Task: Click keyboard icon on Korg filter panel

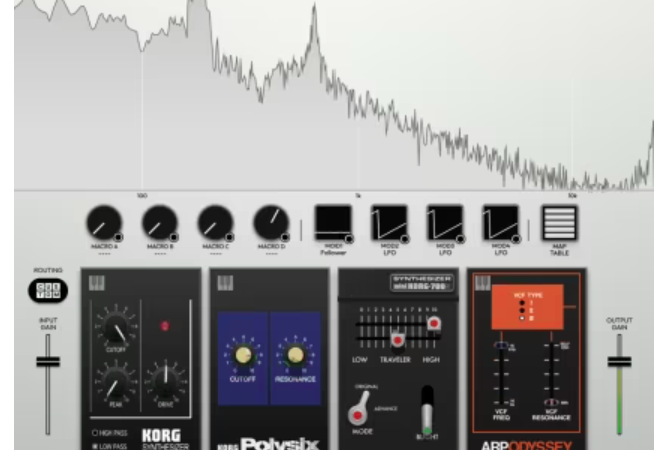Action: point(97,283)
